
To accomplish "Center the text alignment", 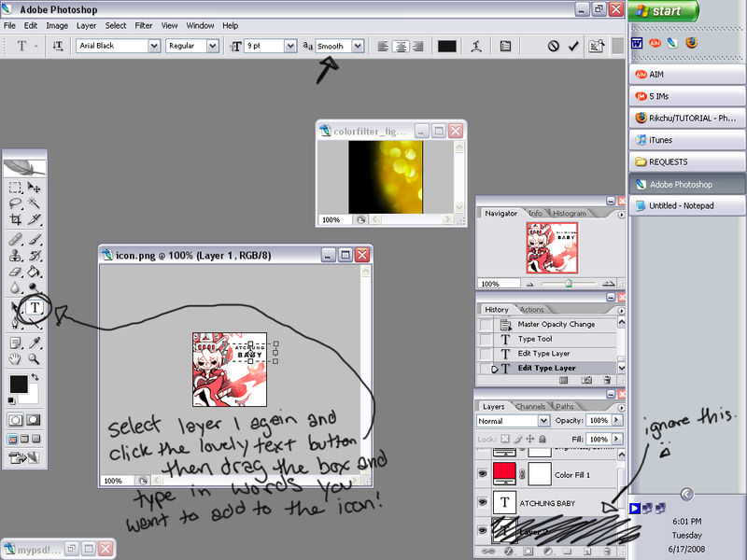I will tap(401, 46).
